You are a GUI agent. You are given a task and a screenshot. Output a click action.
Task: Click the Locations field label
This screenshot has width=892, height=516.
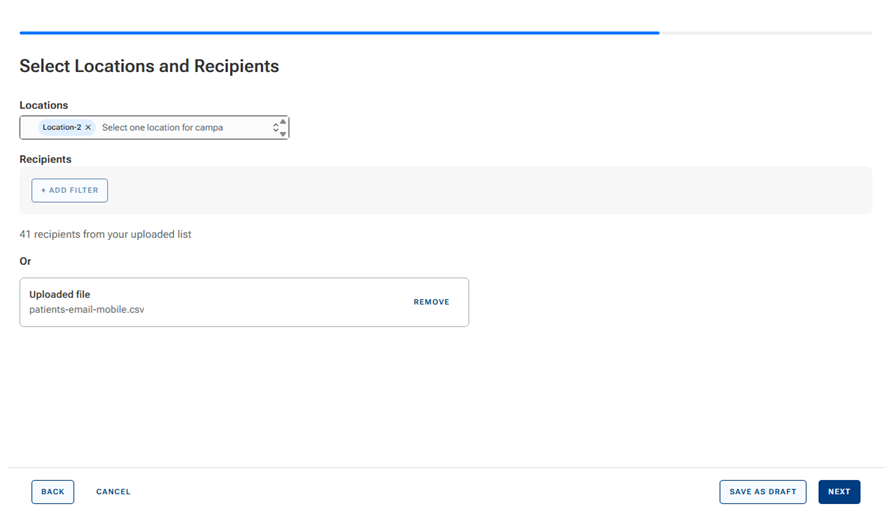44,105
